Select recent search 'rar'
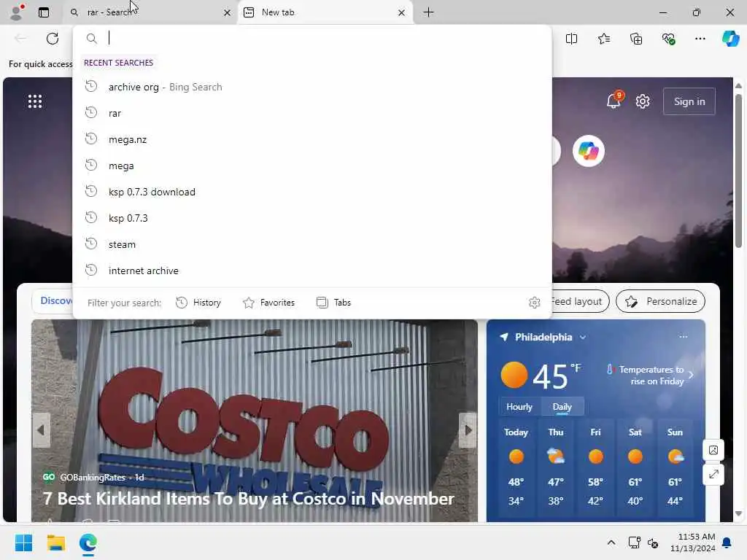The height and width of the screenshot is (560, 747). [312, 113]
